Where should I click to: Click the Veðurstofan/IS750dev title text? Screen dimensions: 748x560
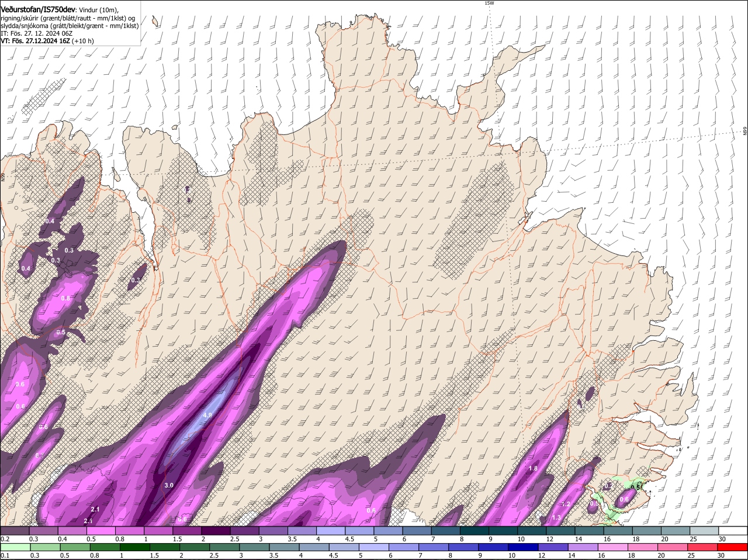click(x=38, y=9)
